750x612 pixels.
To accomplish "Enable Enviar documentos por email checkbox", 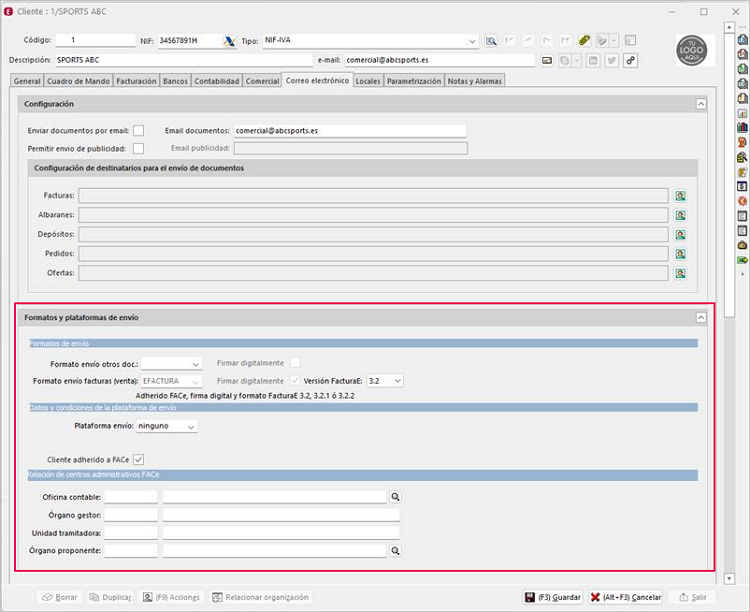I will pos(138,131).
